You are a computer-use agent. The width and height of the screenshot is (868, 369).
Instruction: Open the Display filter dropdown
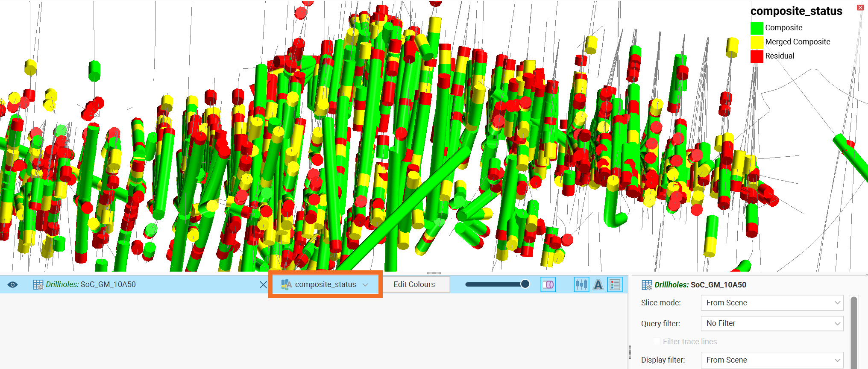(x=772, y=360)
